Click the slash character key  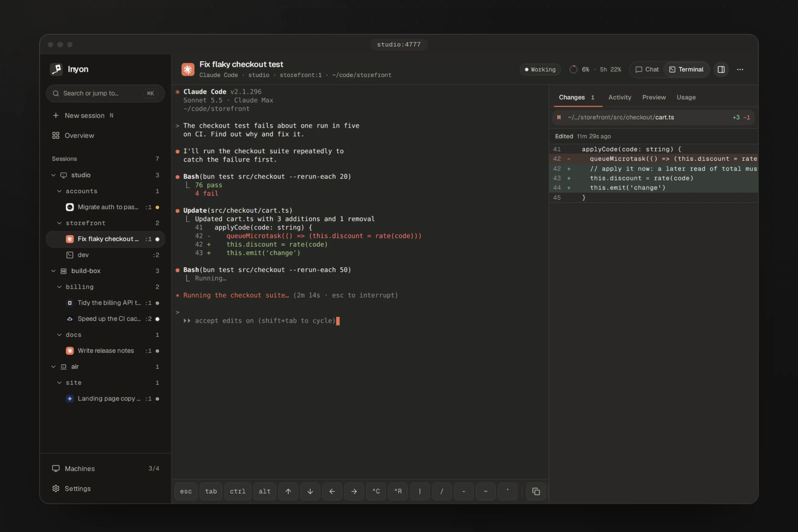pyautogui.click(x=441, y=491)
